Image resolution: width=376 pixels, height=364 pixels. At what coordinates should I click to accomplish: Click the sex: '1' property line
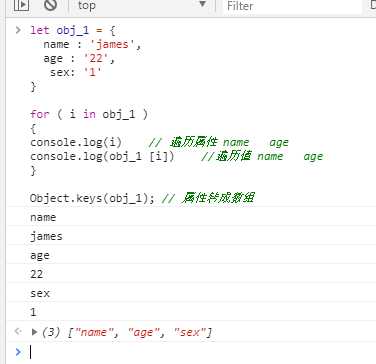pos(76,72)
